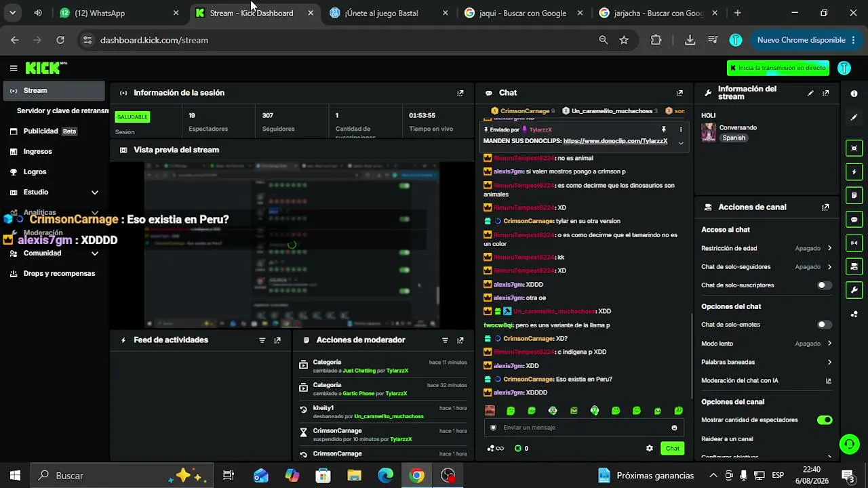This screenshot has width=868, height=488.
Task: Click the Enviar un mensaje input field
Action: (x=584, y=428)
